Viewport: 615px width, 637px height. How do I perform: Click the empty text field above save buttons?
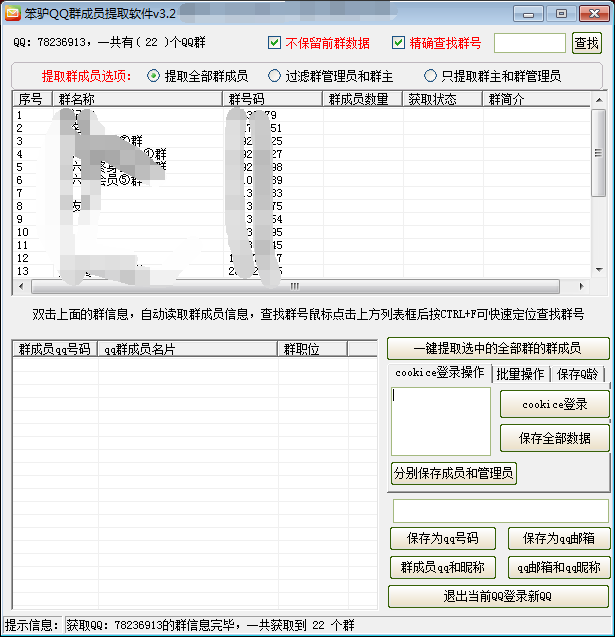pyautogui.click(x=501, y=511)
